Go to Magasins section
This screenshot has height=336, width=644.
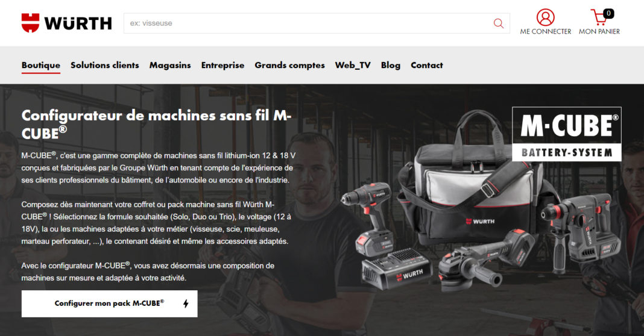(170, 65)
